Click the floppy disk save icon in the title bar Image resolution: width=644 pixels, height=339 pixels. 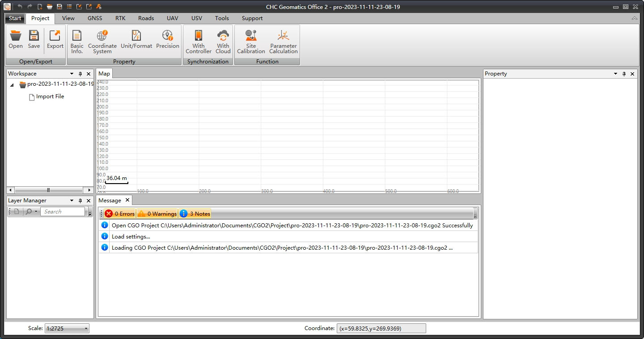(x=59, y=7)
